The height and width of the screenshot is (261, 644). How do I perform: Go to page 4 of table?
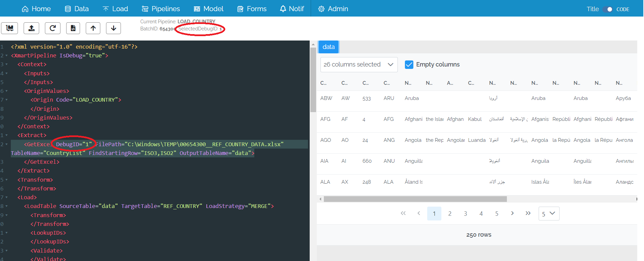[x=481, y=213]
